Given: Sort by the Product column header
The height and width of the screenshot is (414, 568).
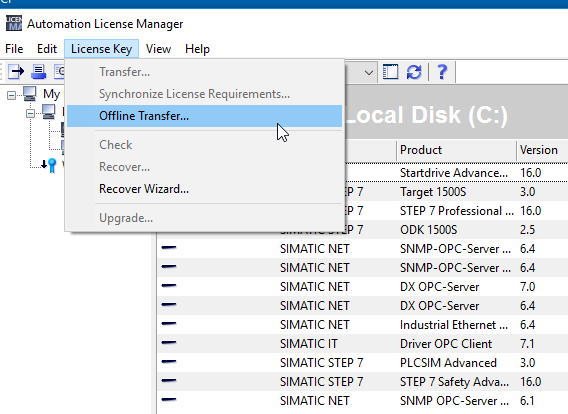Looking at the screenshot, I should coord(456,150).
